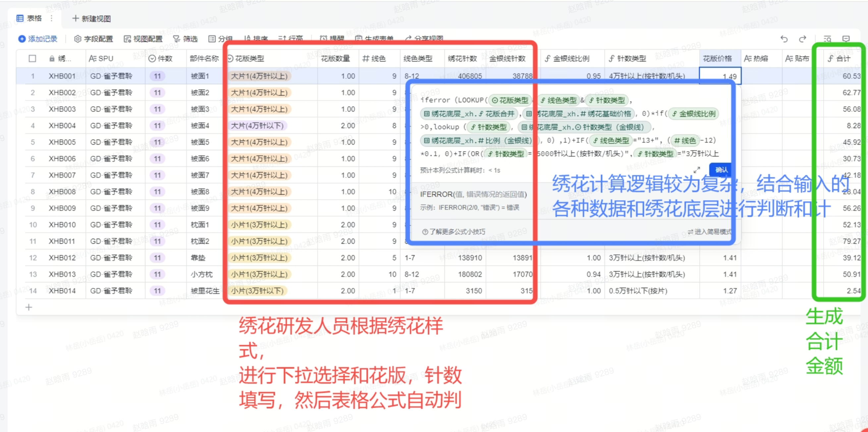The height and width of the screenshot is (432, 868).
Task: Click the undo arrow icon
Action: (x=784, y=39)
